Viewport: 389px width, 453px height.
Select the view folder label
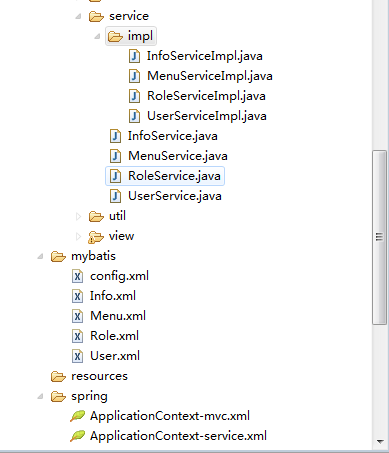tap(121, 236)
